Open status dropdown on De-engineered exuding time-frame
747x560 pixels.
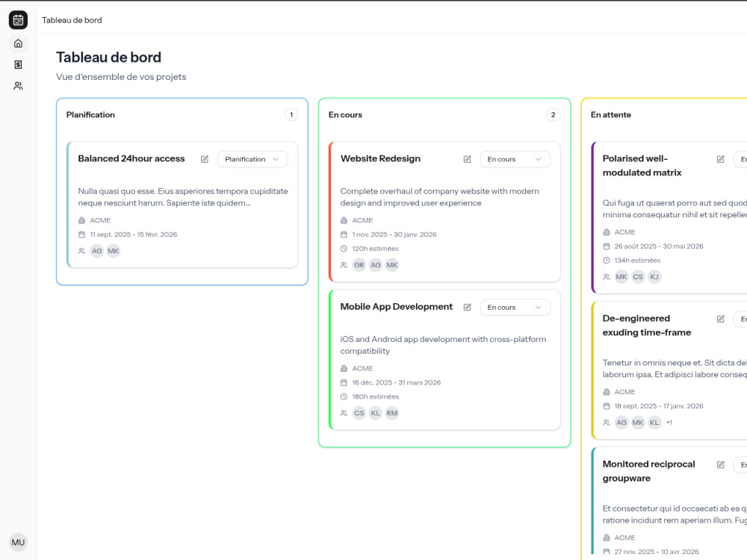tap(741, 319)
